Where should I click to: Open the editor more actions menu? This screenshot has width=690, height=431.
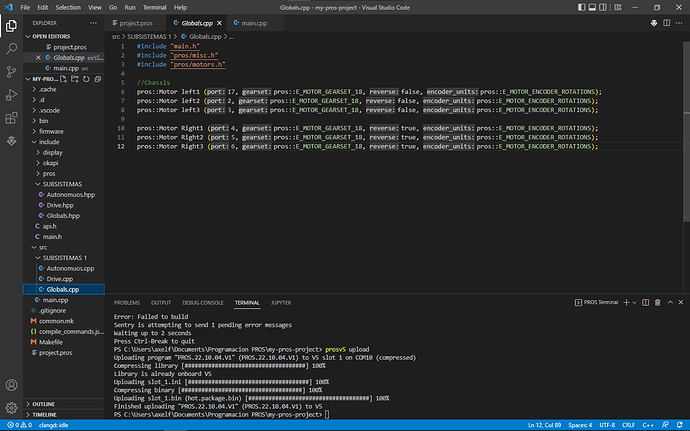[x=679, y=23]
